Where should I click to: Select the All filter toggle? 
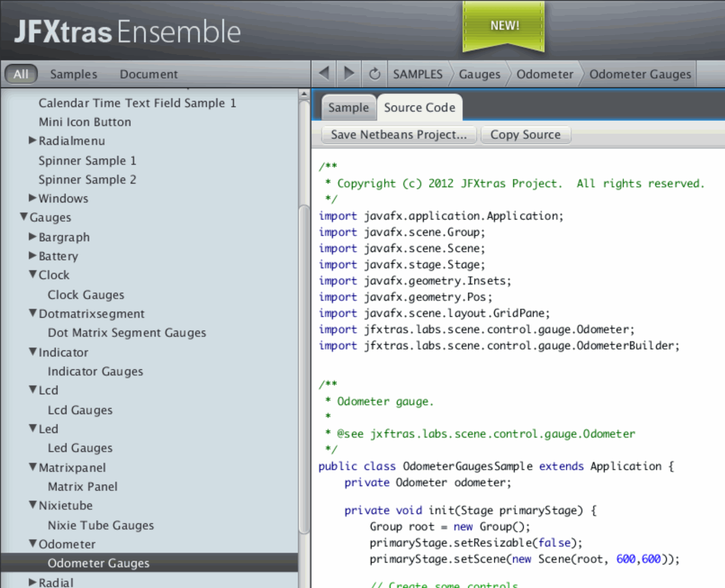tap(21, 74)
